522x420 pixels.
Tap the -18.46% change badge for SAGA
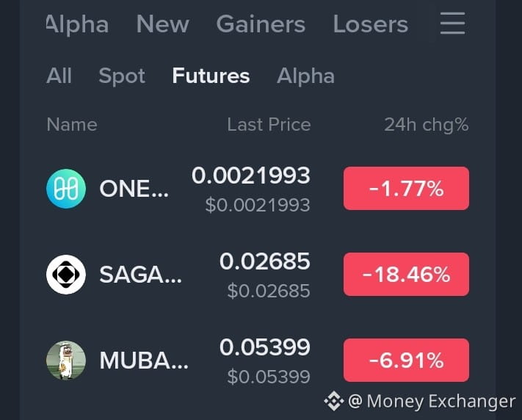(406, 275)
